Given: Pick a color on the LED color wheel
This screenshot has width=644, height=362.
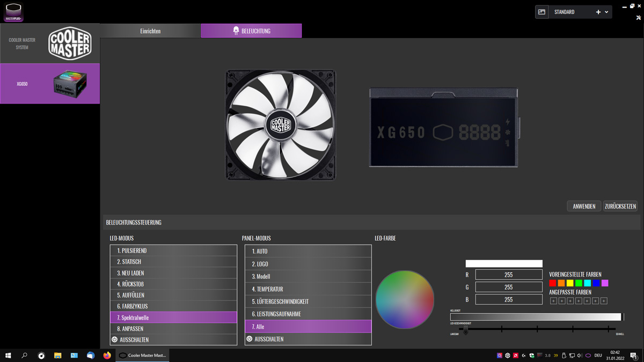Looking at the screenshot, I should 405,299.
